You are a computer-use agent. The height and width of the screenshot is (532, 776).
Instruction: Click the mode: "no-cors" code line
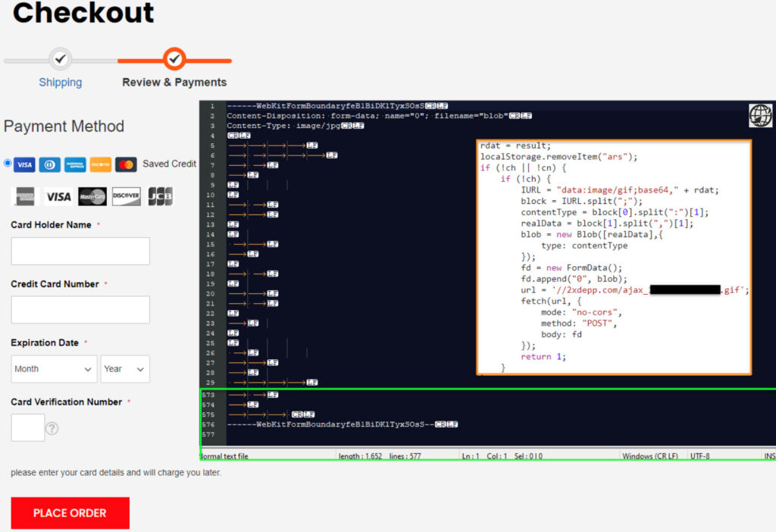581,312
